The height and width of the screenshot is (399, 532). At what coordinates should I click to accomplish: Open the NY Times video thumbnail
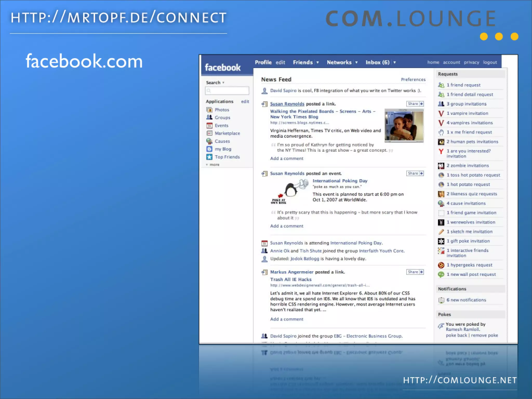point(404,126)
